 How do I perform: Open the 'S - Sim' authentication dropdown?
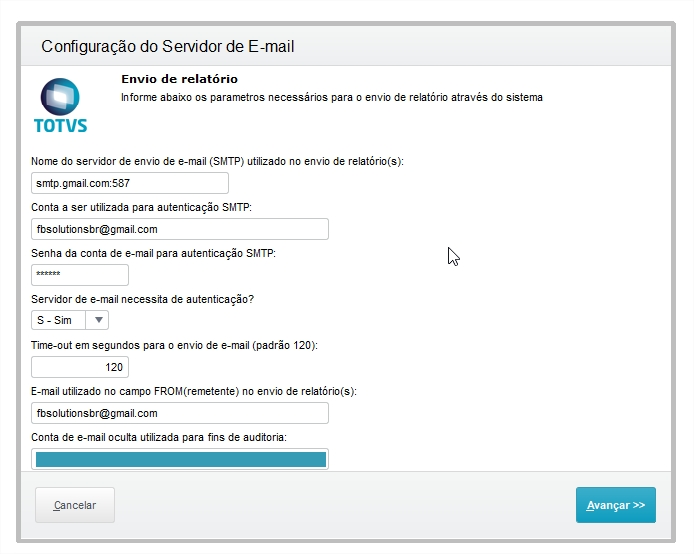[60, 320]
